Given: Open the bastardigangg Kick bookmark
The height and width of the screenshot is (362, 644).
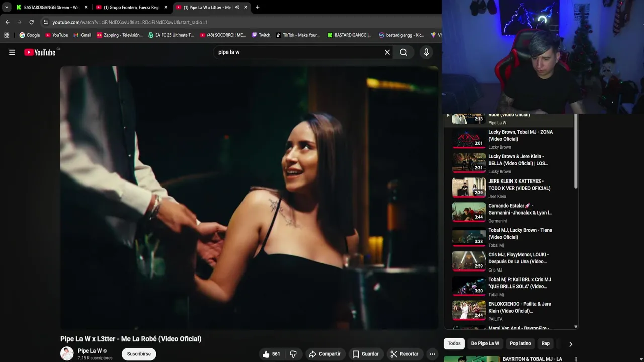Looking at the screenshot, I should point(401,35).
